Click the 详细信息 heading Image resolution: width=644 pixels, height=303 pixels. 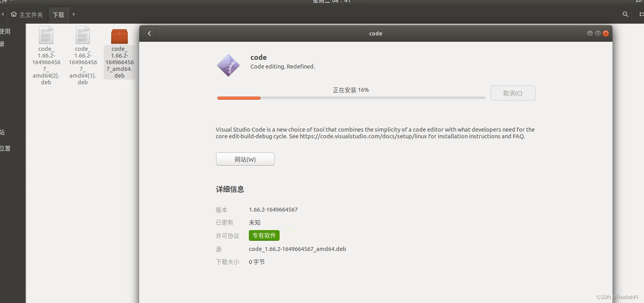(x=230, y=189)
